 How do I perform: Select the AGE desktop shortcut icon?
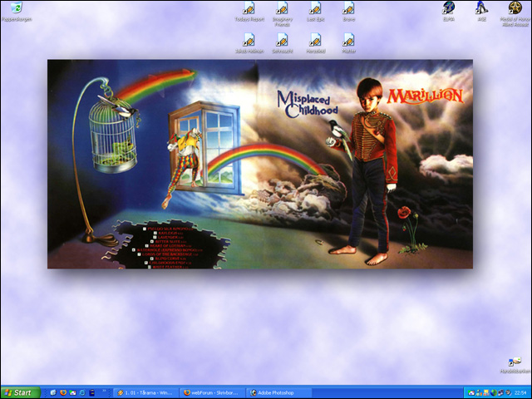481,12
